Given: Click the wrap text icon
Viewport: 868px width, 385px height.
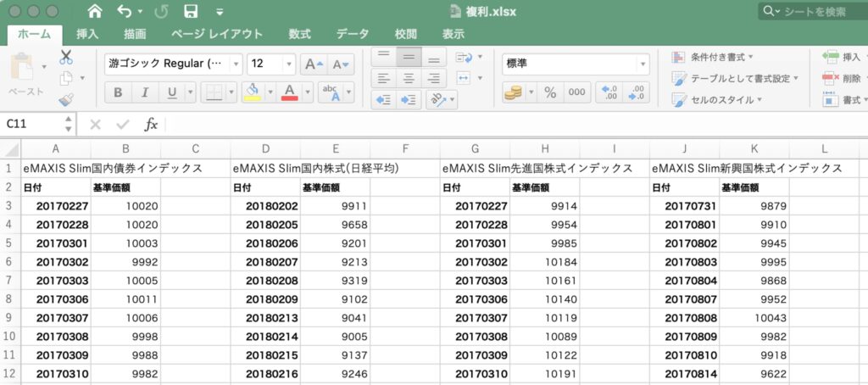Looking at the screenshot, I should click(x=464, y=57).
